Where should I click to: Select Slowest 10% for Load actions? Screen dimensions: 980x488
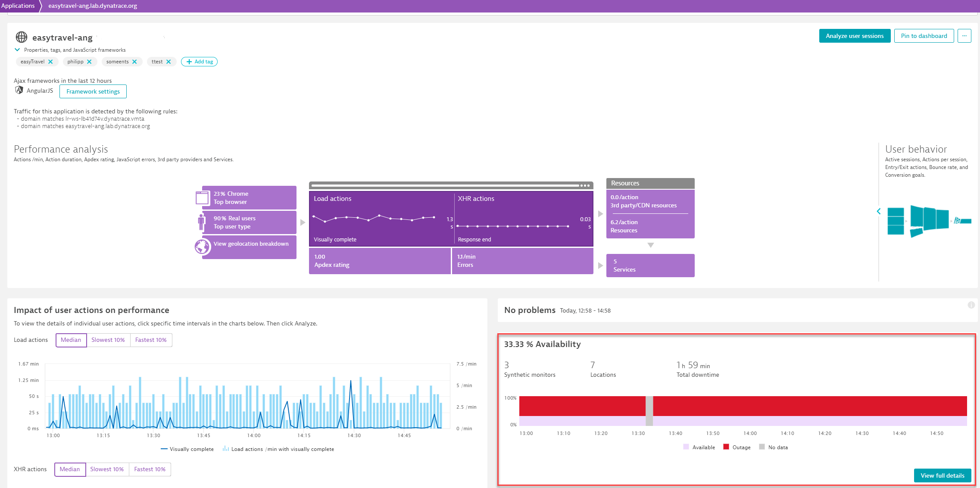point(108,340)
